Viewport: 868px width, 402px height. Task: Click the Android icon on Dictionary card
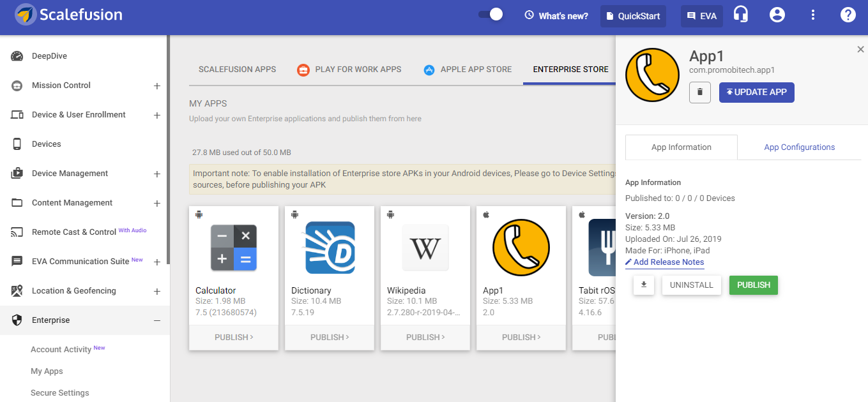(295, 214)
